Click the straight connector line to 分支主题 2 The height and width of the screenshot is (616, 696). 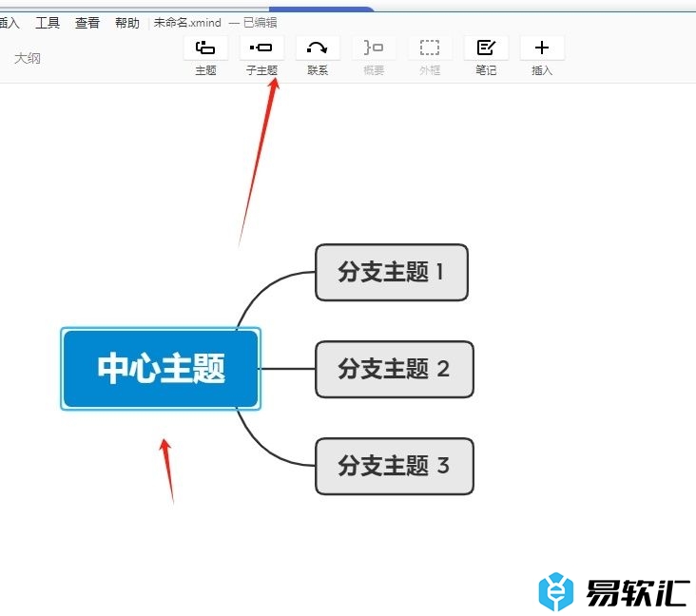pos(287,369)
